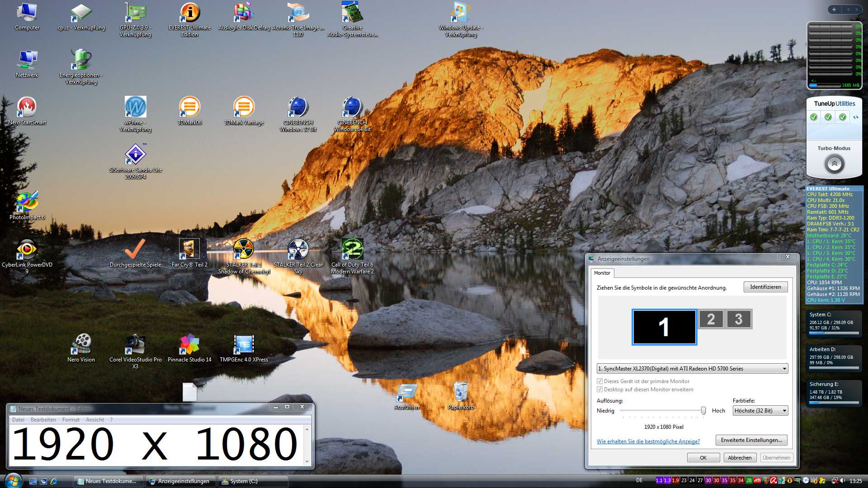This screenshot has height=488, width=868.
Task: Click the TuneUp Turbo-Modus button
Action: 834,164
